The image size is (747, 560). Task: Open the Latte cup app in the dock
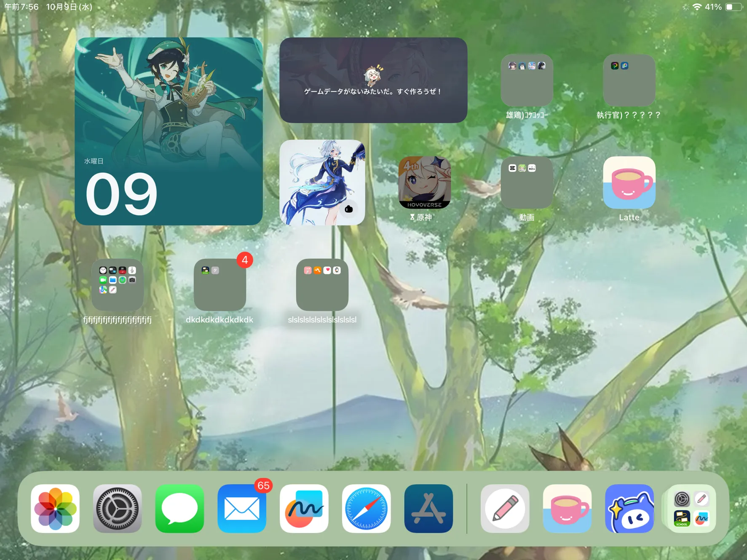[567, 508]
